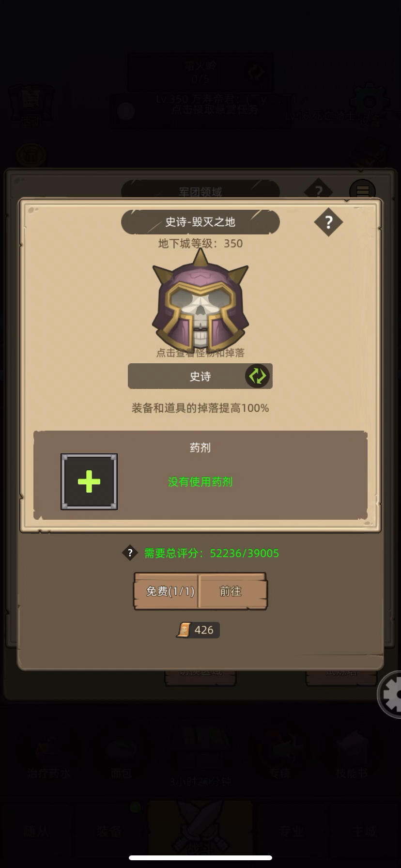Select the 史诗 difficulty selector bar
401x868 pixels.
pyautogui.click(x=200, y=376)
